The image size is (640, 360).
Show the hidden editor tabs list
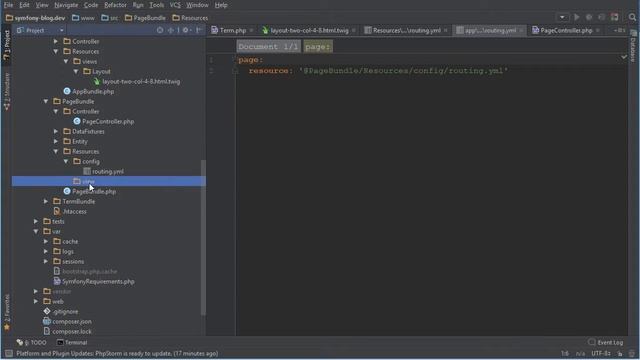[x=619, y=31]
